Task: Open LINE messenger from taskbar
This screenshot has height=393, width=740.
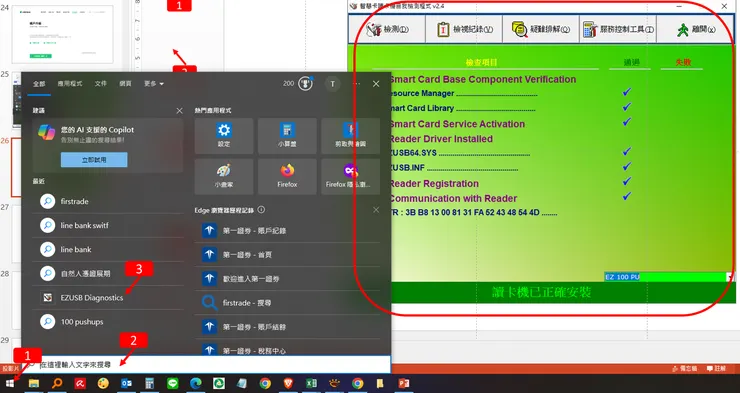Action: [x=173, y=384]
